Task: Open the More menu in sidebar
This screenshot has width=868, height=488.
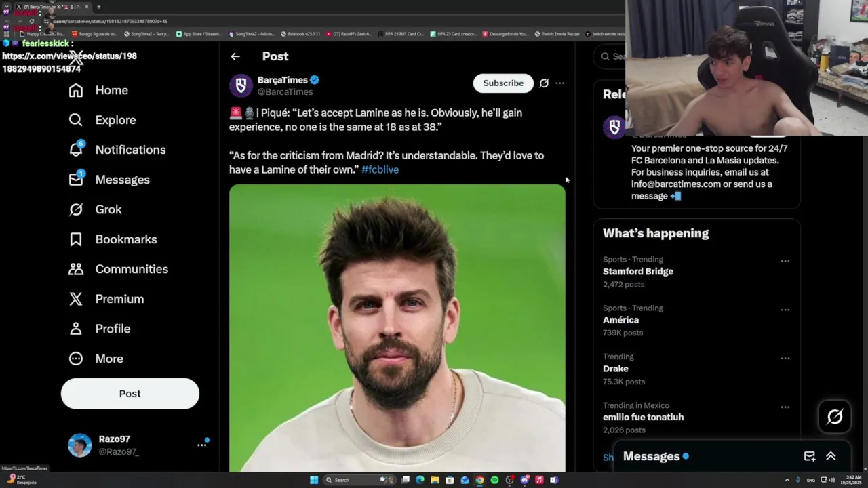Action: (96, 359)
